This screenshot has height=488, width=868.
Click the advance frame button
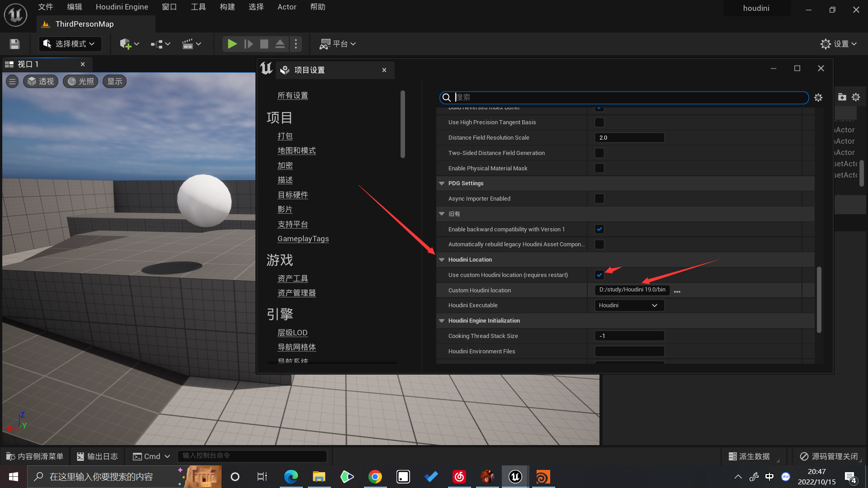[x=248, y=44]
